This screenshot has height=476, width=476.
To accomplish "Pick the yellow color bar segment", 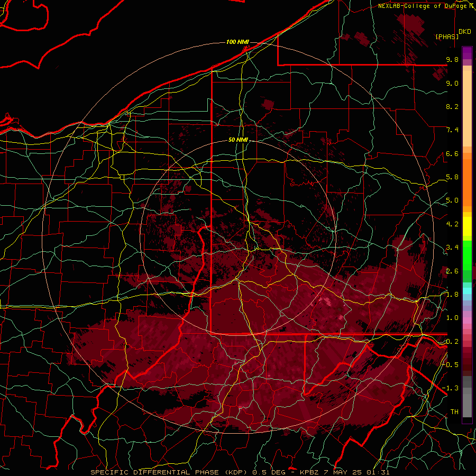I will pyautogui.click(x=467, y=226).
